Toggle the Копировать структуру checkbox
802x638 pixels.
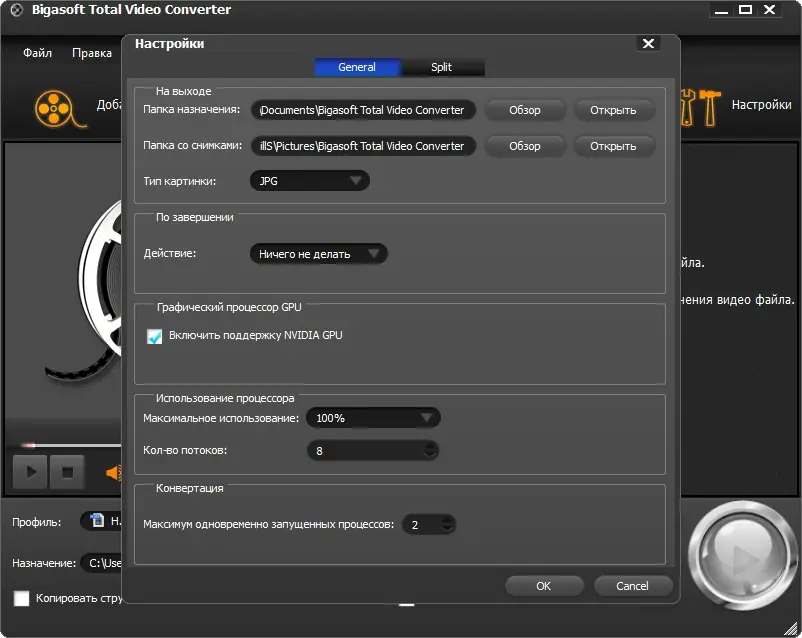21,598
